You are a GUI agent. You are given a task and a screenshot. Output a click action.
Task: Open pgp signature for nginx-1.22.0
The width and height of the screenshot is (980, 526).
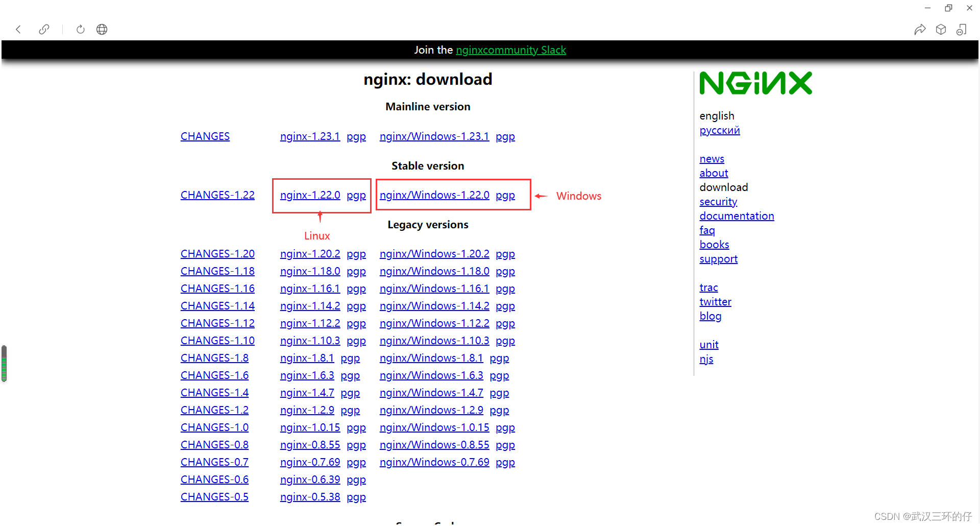tap(356, 196)
